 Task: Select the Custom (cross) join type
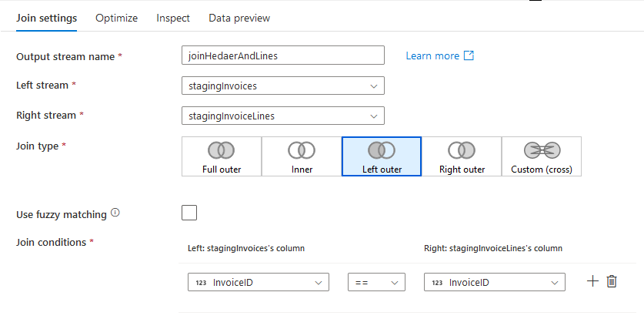pos(542,156)
